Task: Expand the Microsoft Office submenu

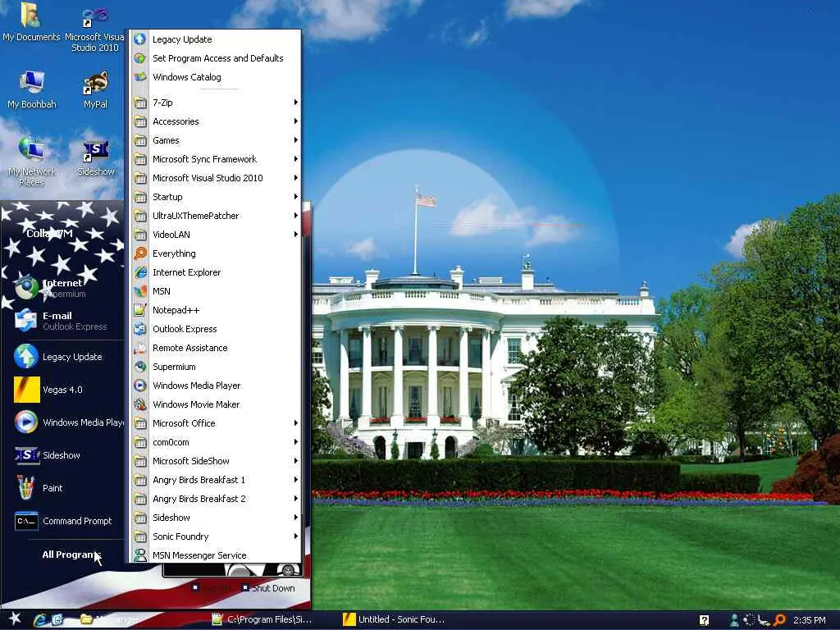Action: tap(214, 423)
